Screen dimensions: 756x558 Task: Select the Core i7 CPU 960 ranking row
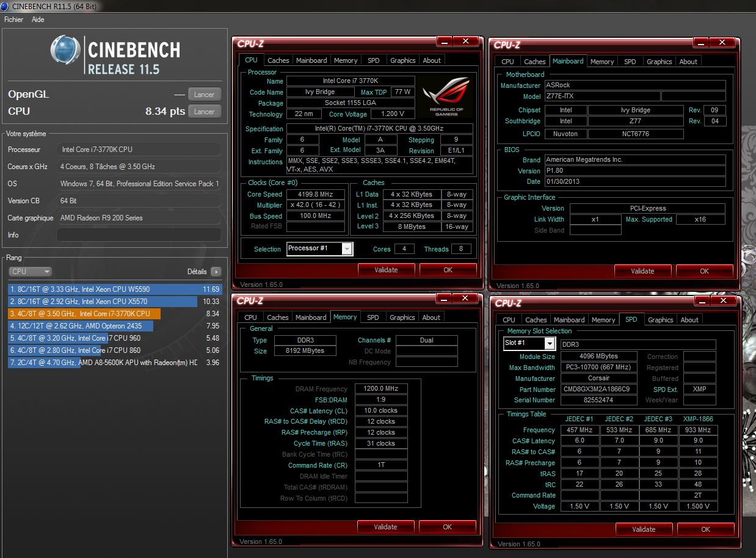click(x=115, y=338)
